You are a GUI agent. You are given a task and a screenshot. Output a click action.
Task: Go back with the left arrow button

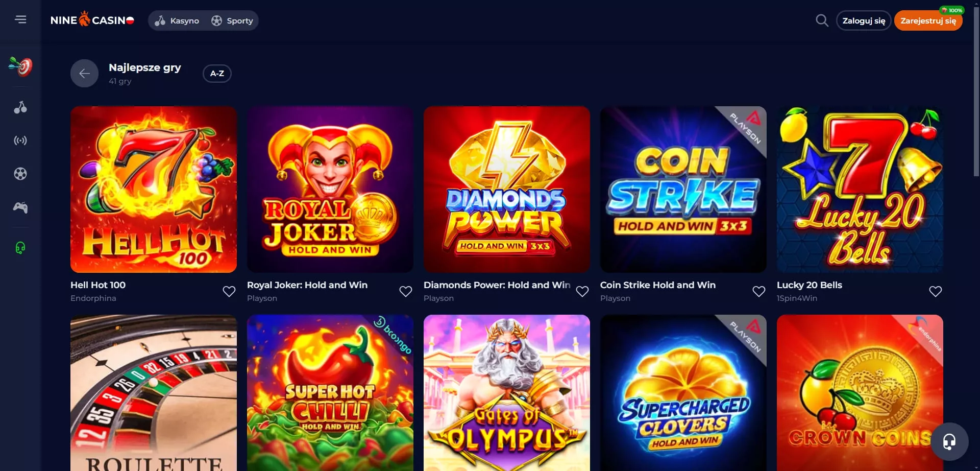coord(85,74)
